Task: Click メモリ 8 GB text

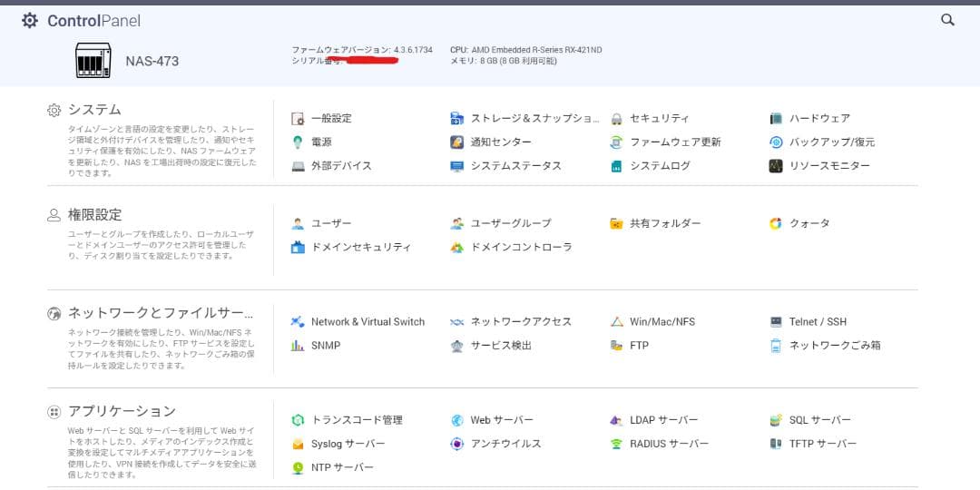Action: [x=504, y=61]
